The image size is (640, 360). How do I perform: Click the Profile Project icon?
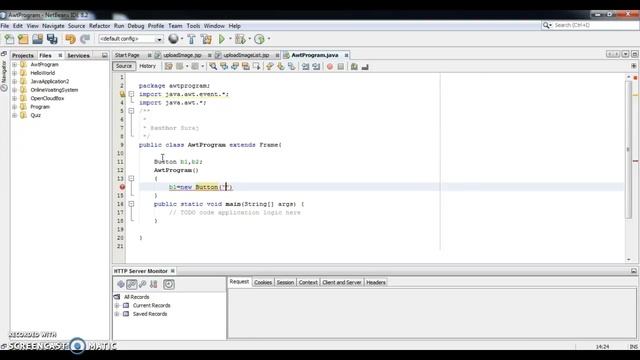point(259,39)
